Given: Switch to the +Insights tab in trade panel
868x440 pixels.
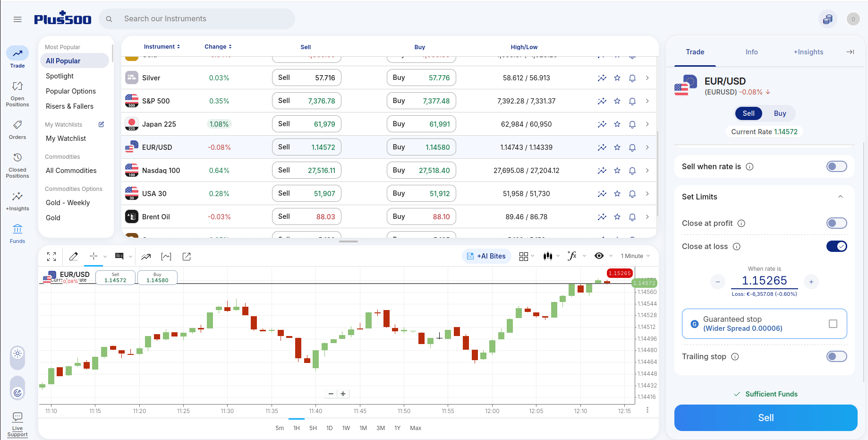Looking at the screenshot, I should point(808,52).
